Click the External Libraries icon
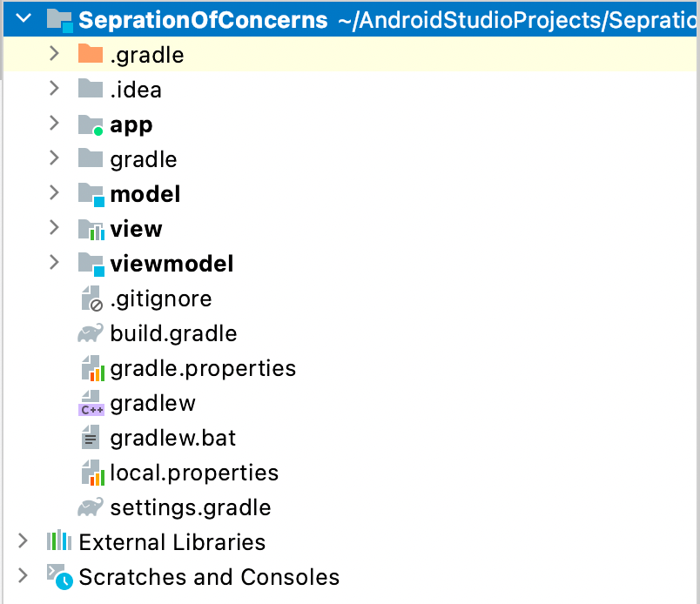This screenshot has width=700, height=604. click(x=59, y=541)
